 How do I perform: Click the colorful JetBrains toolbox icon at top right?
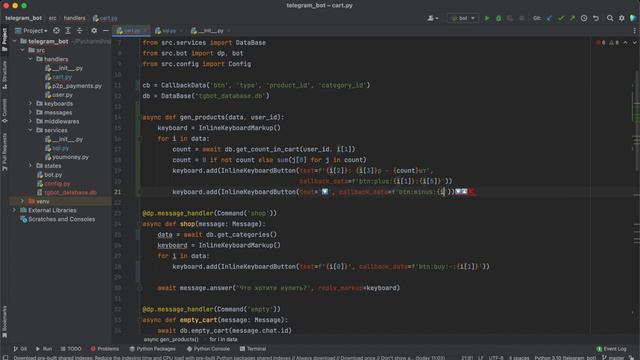coord(633,18)
